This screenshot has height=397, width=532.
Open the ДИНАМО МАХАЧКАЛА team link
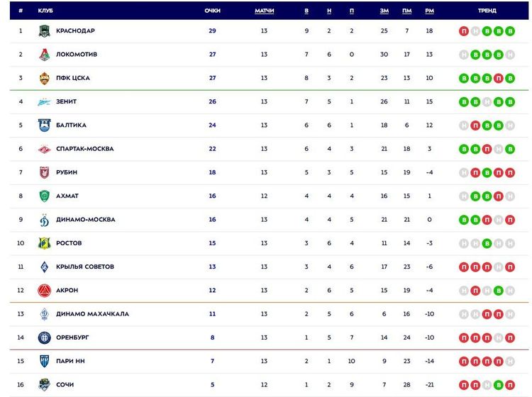pos(92,314)
